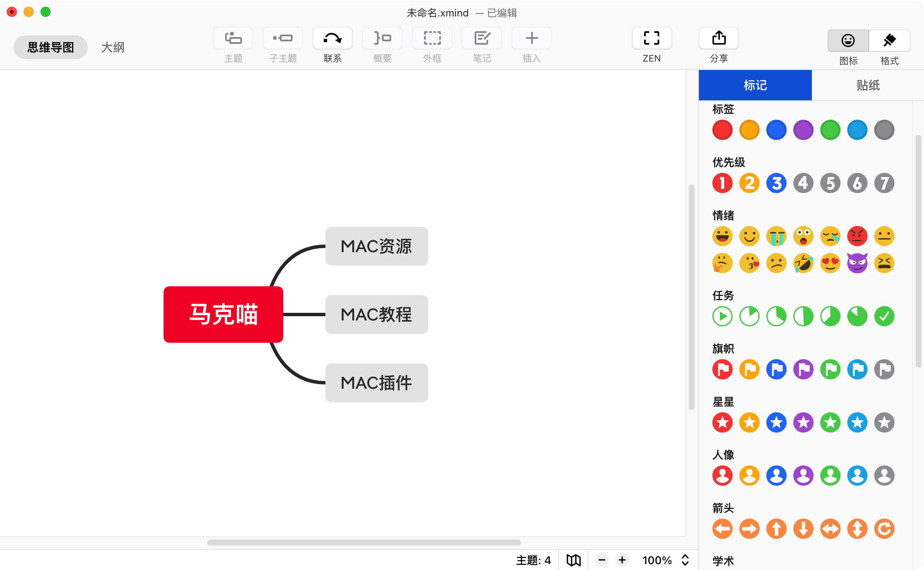This screenshot has width=924, height=570.
Task: Open the 分享 share menu
Action: point(719,39)
